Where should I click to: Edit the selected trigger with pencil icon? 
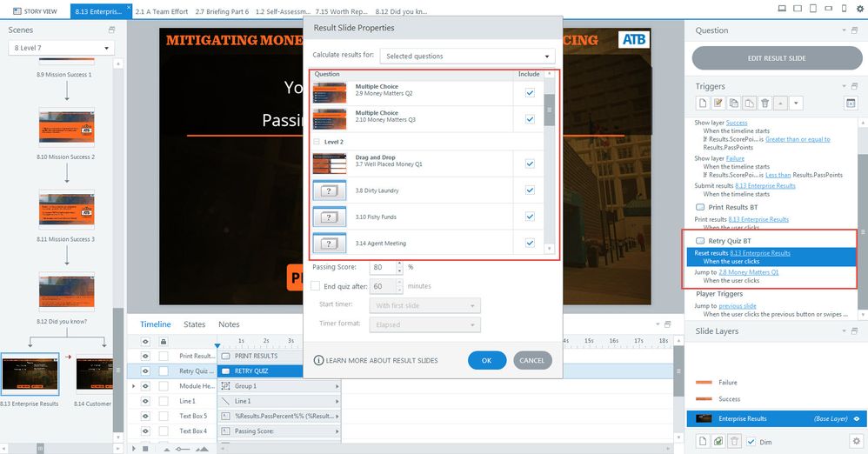point(718,103)
